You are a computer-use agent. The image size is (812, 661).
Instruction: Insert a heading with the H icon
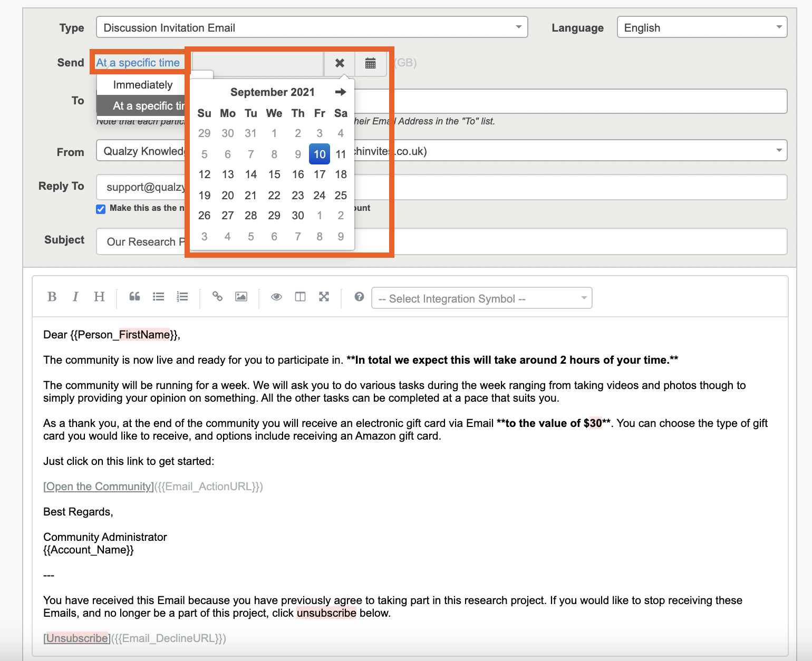(x=99, y=297)
